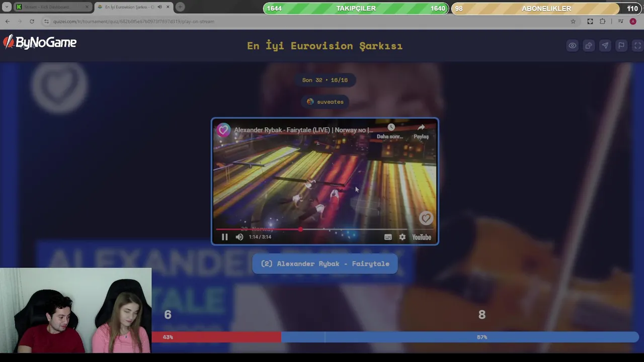Open the browser extensions puzzle icon
The image size is (644, 362).
coord(603,21)
